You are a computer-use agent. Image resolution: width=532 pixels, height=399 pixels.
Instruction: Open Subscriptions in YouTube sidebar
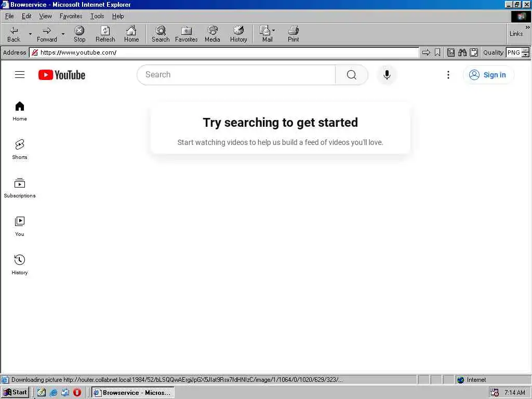(x=20, y=188)
